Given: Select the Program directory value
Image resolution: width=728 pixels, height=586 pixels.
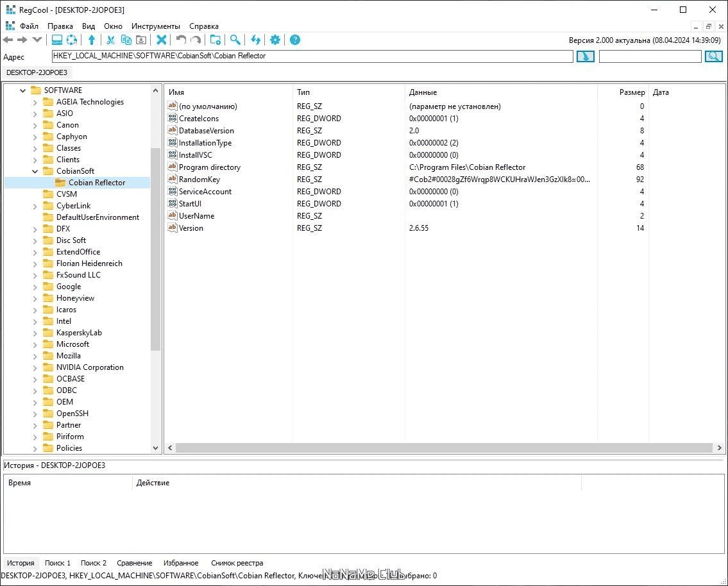Looking at the screenshot, I should pos(209,167).
